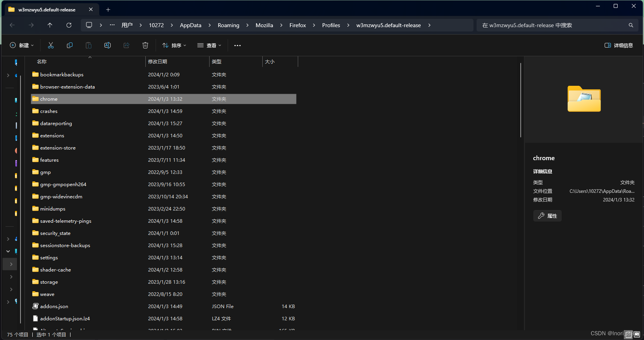Select the shader-cache folder
This screenshot has width=644, height=340.
tap(163, 270)
